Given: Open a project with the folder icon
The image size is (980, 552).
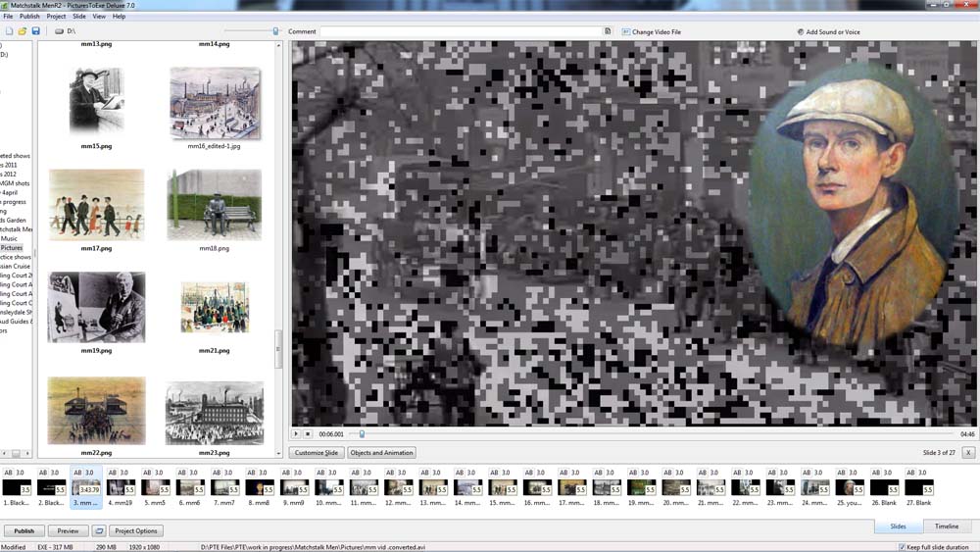Looking at the screenshot, I should point(23,31).
